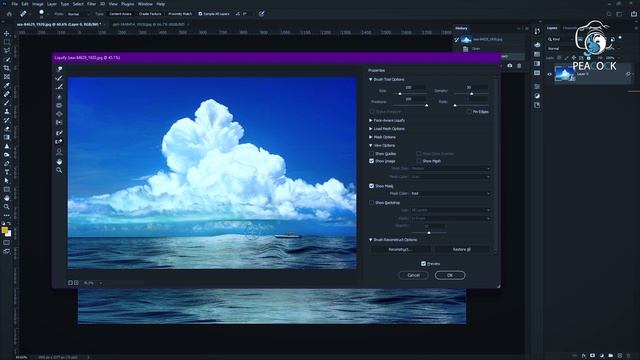This screenshot has height=360, width=640.
Task: Select the Lasso tool in main toolbar
Action: coord(7,51)
